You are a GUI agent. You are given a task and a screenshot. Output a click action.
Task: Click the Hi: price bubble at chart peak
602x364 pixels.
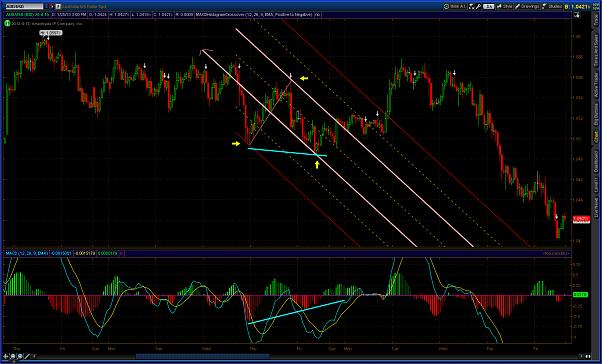point(51,33)
